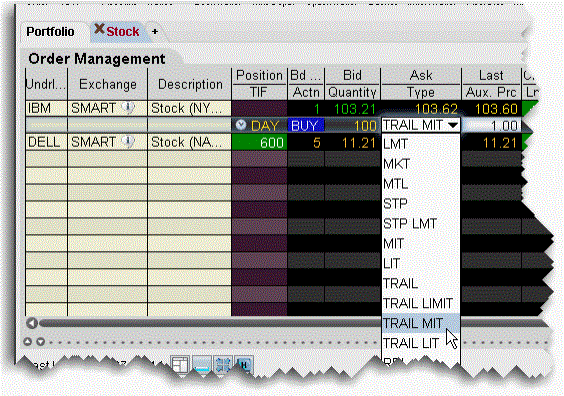Image resolution: width=564 pixels, height=396 pixels.
Task: Pick TRAIL LIT from the order types
Action: click(420, 343)
